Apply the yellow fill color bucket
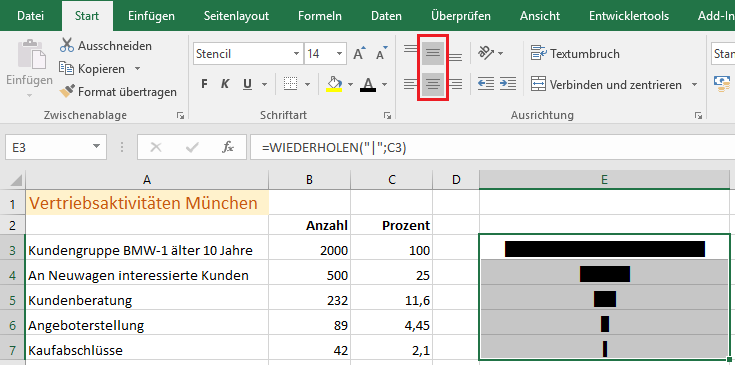The width and height of the screenshot is (735, 365). pyautogui.click(x=334, y=84)
